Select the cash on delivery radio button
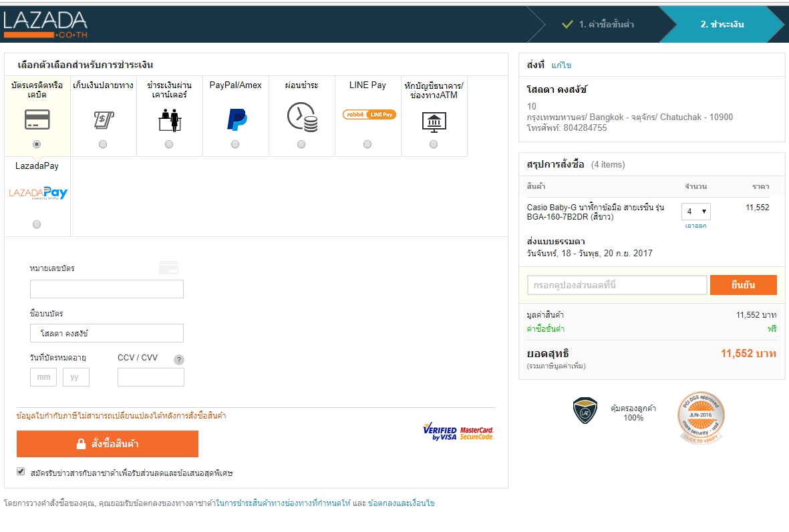The width and height of the screenshot is (789, 532). click(x=103, y=144)
